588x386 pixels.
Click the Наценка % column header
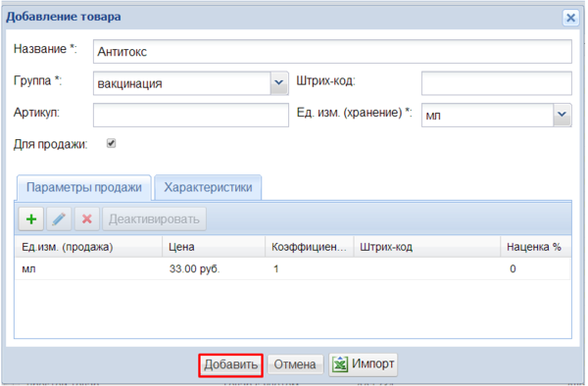click(536, 247)
